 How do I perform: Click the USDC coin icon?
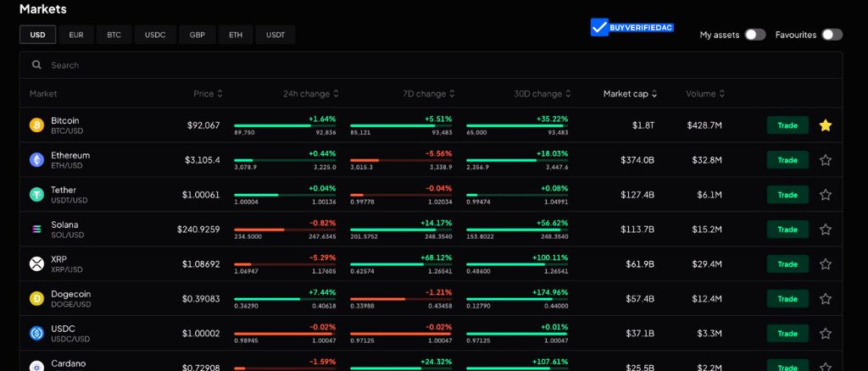coord(36,334)
